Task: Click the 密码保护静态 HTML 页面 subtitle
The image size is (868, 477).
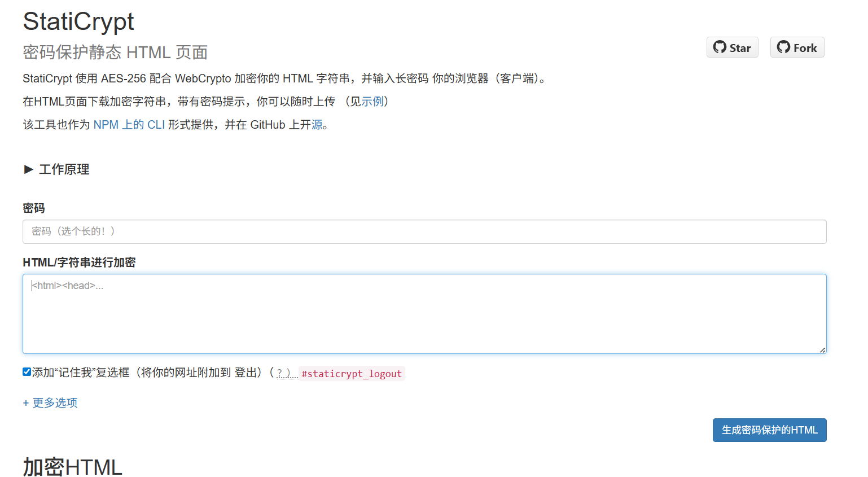Action: 115,52
